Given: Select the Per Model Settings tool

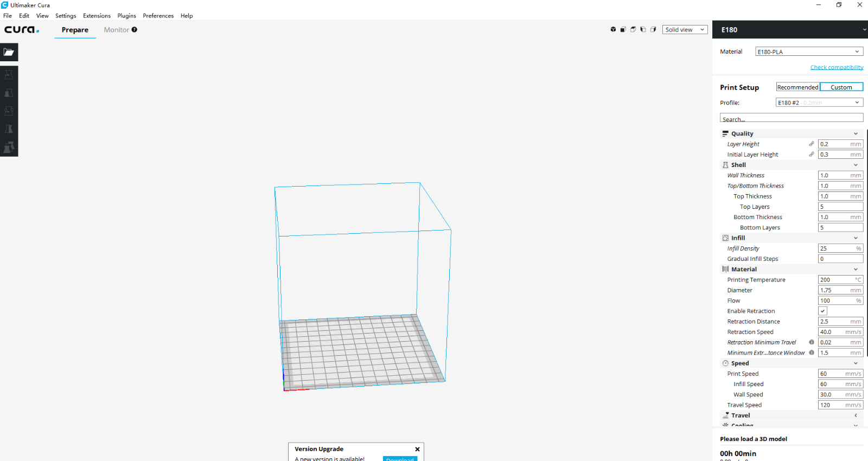Looking at the screenshot, I should [x=9, y=147].
